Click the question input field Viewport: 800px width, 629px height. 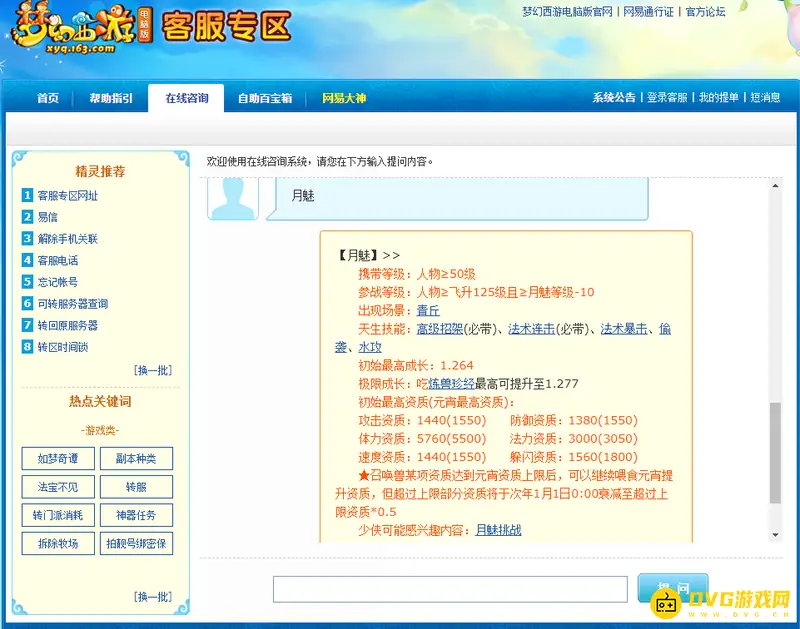click(450, 589)
